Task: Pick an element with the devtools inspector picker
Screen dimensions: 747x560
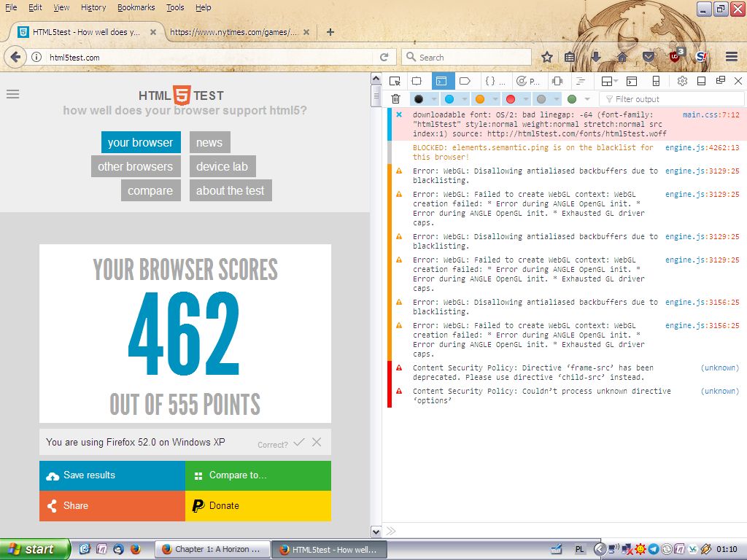Action: tap(395, 82)
